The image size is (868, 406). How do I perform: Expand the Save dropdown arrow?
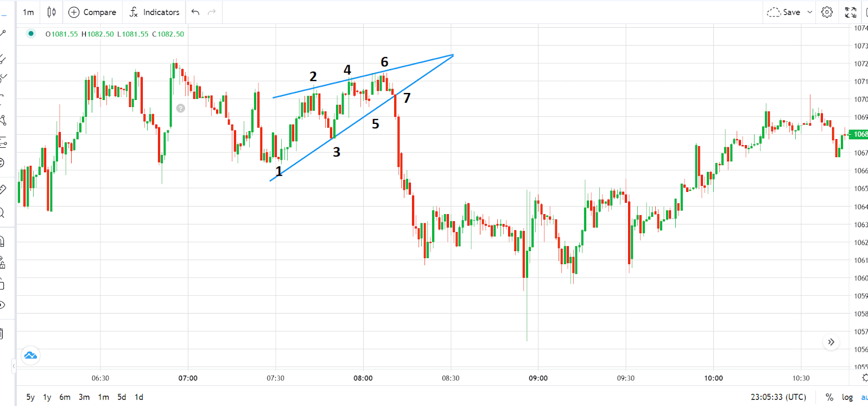pos(810,12)
